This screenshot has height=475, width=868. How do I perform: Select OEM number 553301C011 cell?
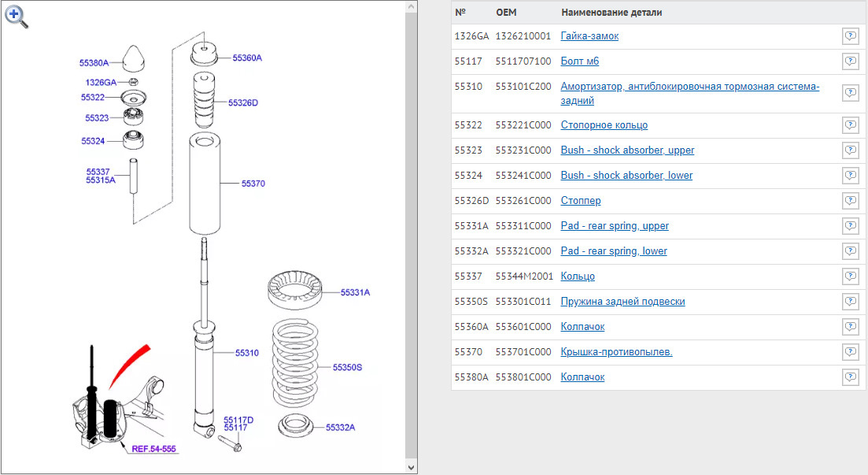[x=523, y=302]
